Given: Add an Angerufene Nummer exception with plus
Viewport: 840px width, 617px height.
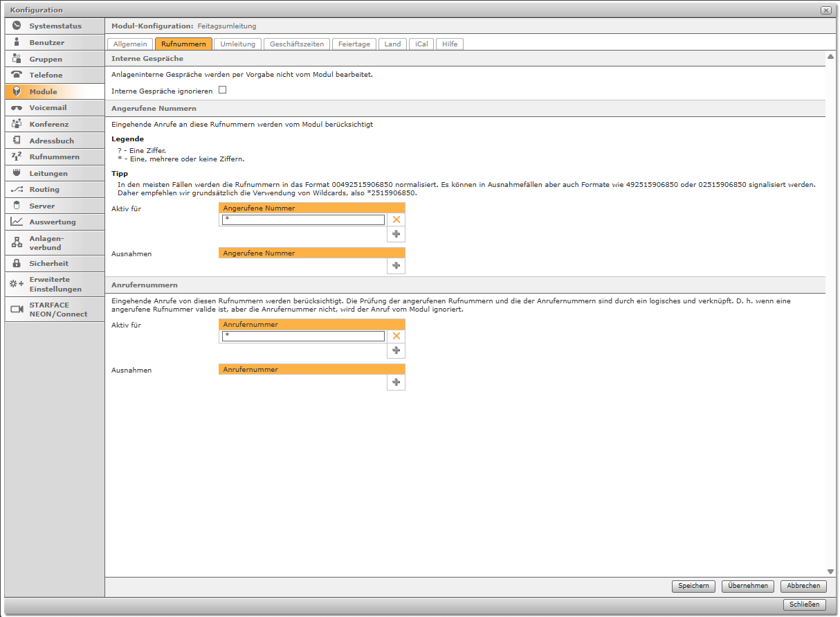Looking at the screenshot, I should click(396, 266).
